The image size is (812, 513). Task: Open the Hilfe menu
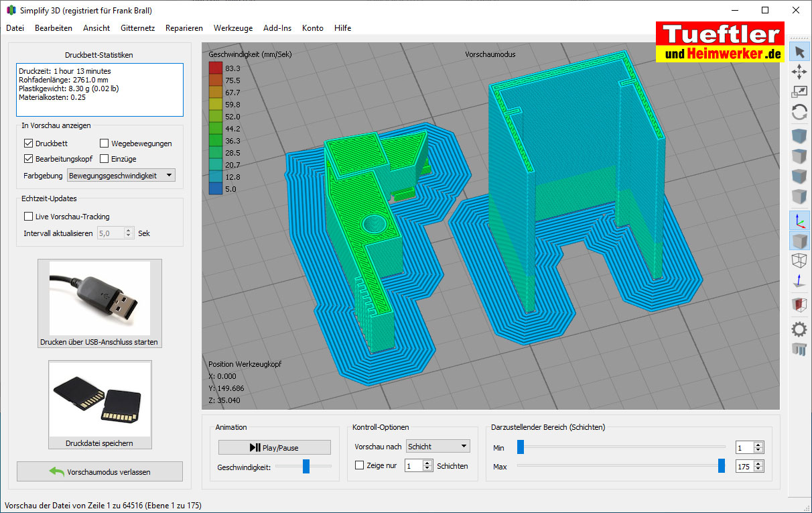(343, 28)
